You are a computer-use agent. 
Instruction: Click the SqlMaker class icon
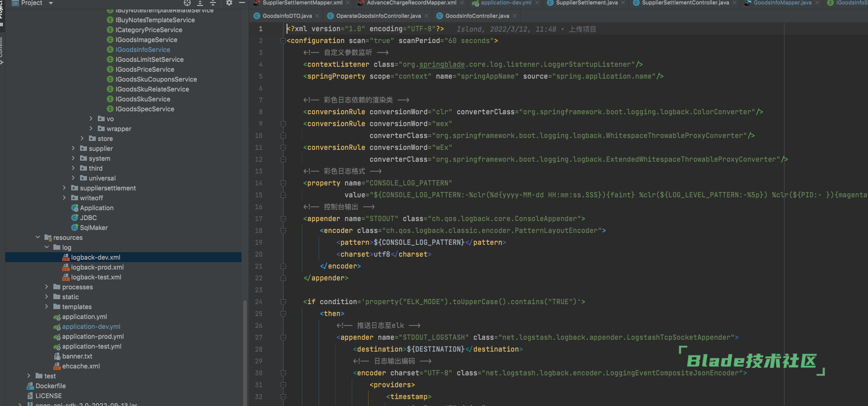pyautogui.click(x=75, y=227)
